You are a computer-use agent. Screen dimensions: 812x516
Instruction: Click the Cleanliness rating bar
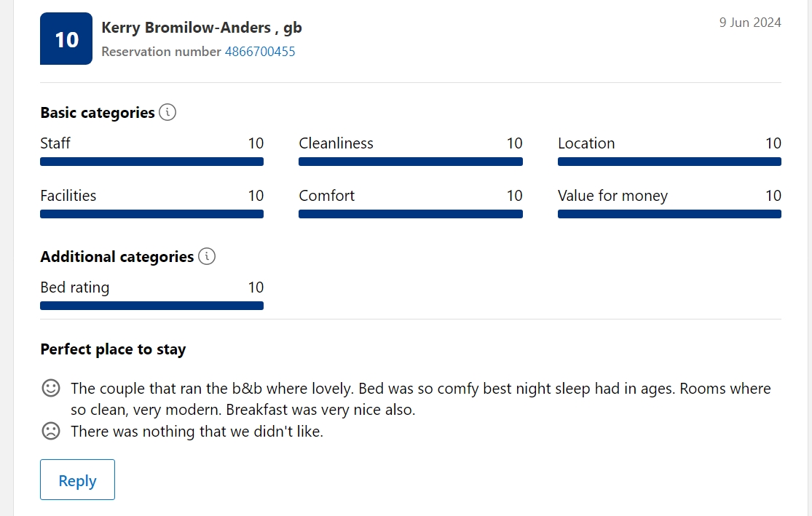pos(411,162)
